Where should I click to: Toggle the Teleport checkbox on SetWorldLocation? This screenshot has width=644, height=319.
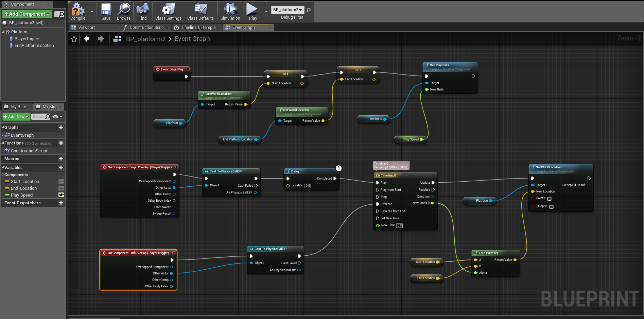pyautogui.click(x=552, y=207)
